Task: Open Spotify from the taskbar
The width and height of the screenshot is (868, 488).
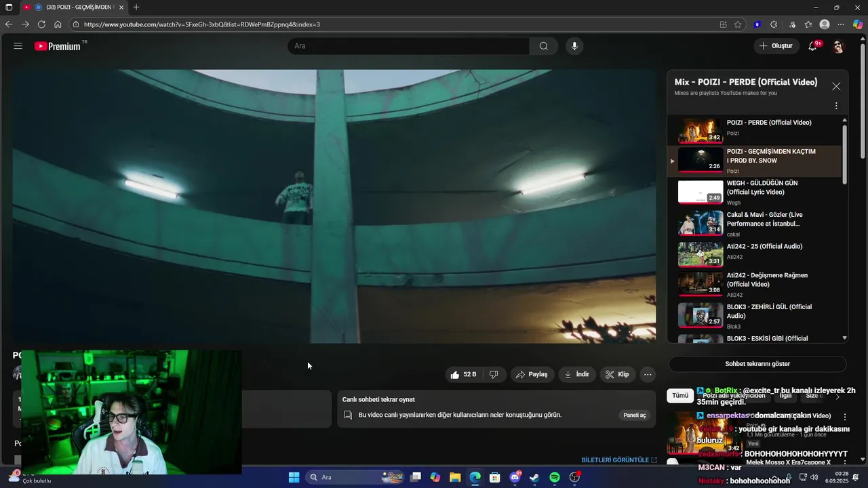Action: point(554,477)
